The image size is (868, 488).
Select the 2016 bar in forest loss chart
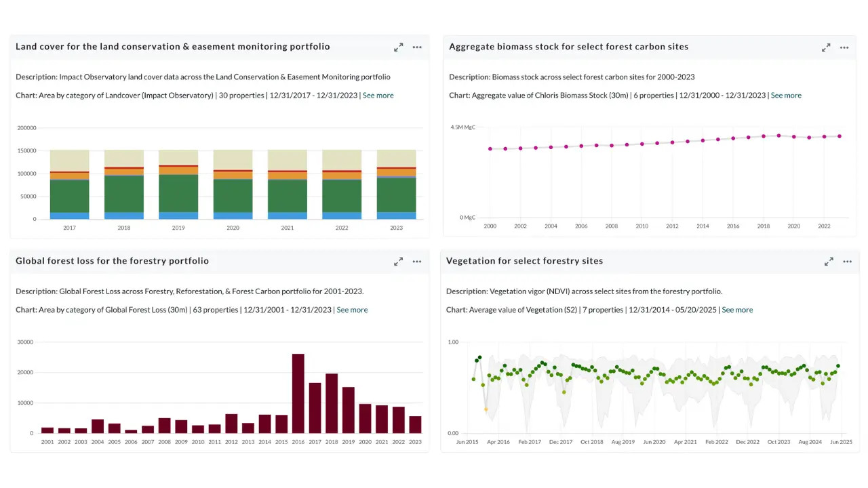point(298,393)
